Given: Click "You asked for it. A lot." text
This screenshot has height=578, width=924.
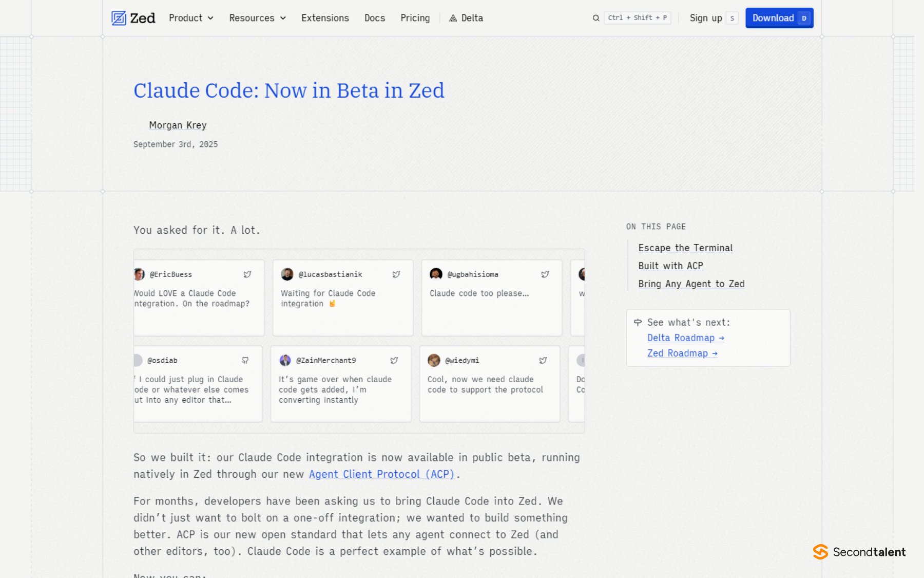Looking at the screenshot, I should pos(197,230).
